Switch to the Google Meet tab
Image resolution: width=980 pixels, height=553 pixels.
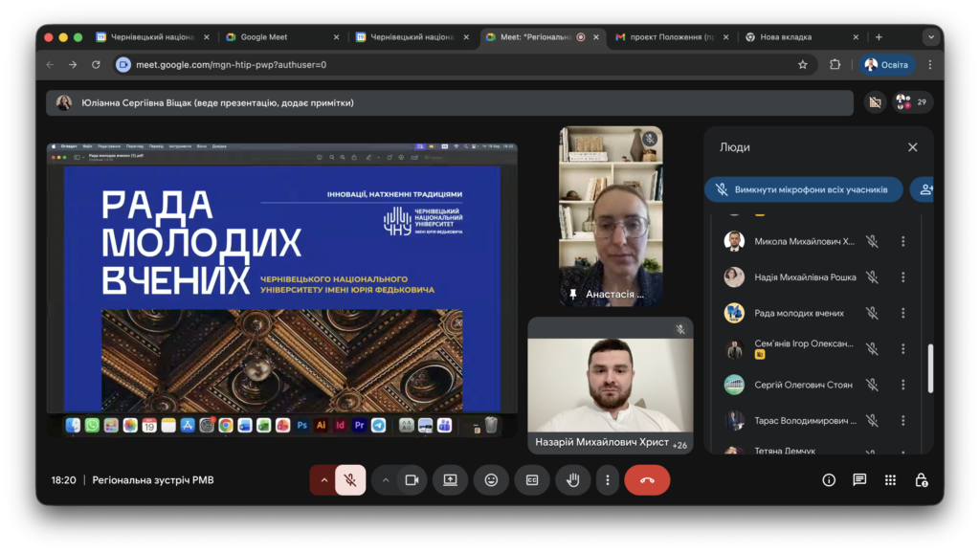pos(278,37)
